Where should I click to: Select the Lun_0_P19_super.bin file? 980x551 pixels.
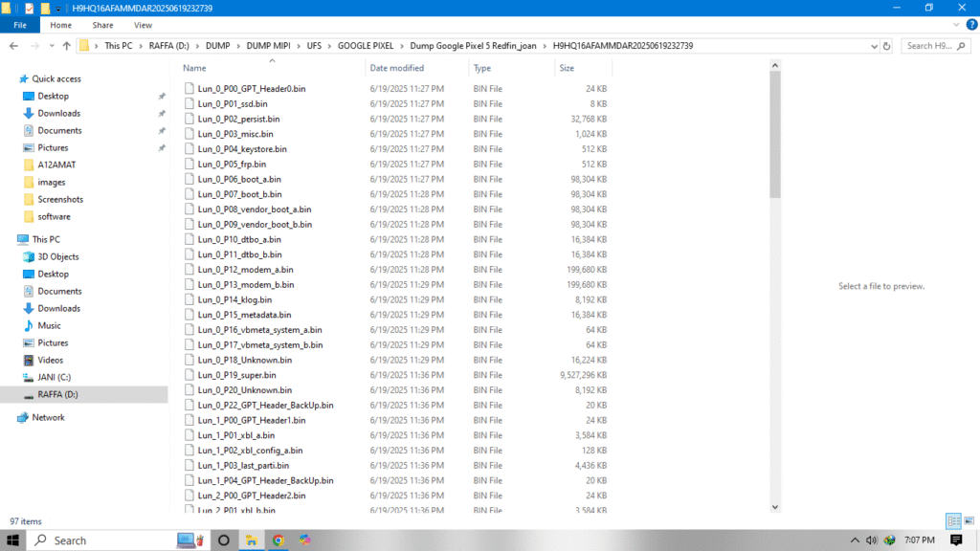237,375
